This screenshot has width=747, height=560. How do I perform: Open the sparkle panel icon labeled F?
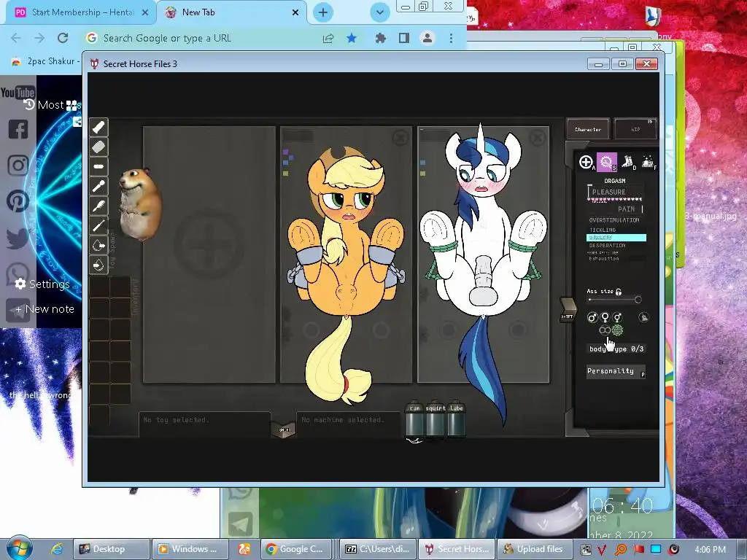point(648,162)
